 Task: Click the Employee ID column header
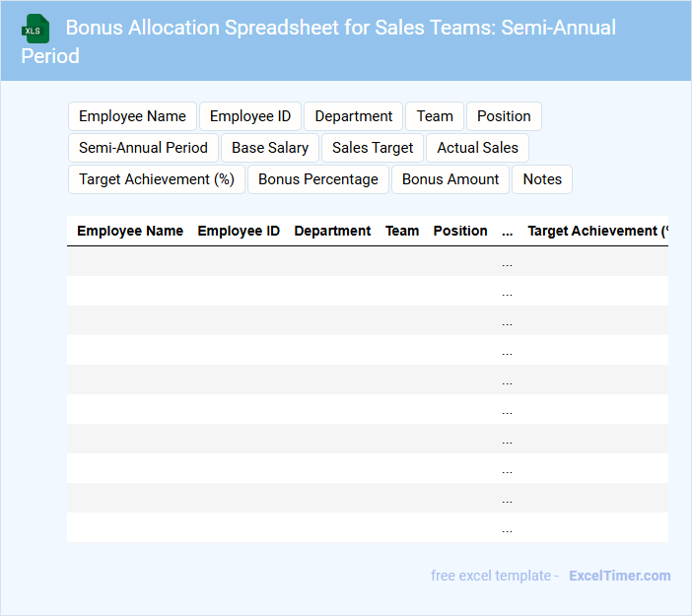[239, 231]
